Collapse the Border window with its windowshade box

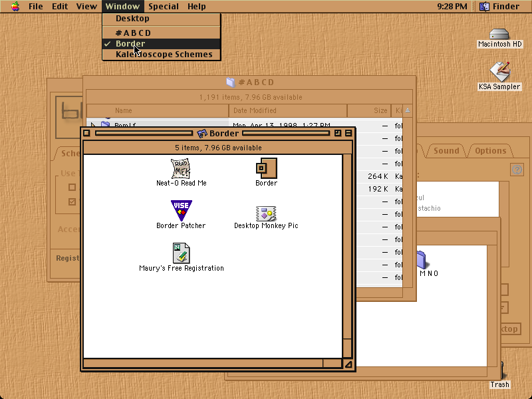[x=348, y=134]
